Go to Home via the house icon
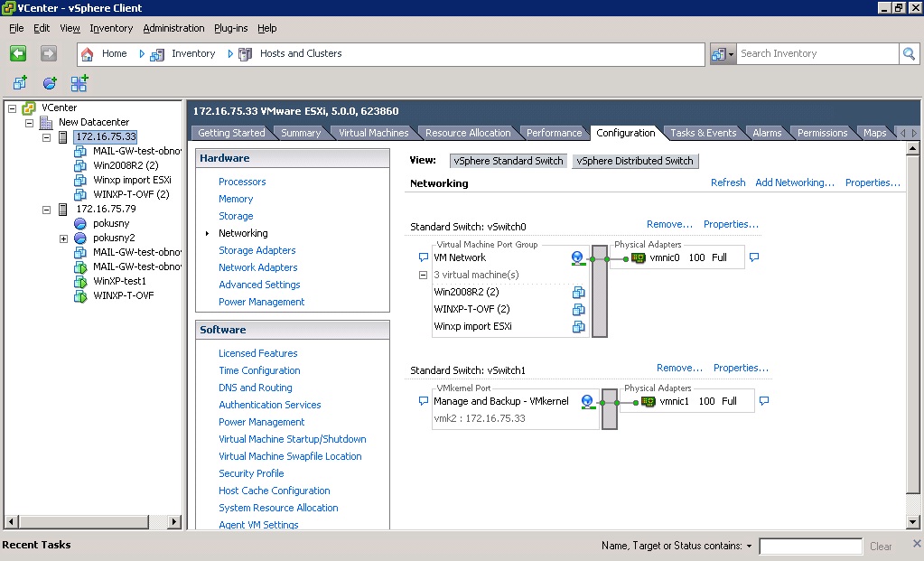The height and width of the screenshot is (561, 924). [x=88, y=54]
